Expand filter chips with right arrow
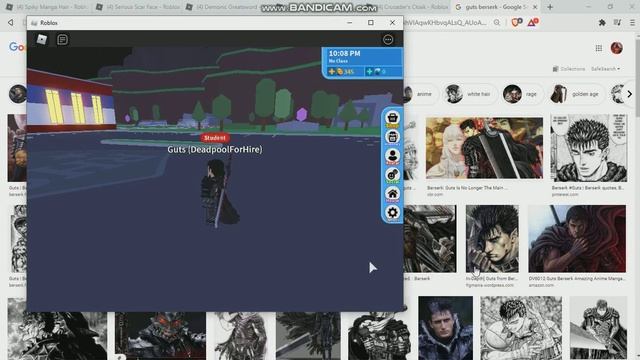Screen dimensions: 640x360 (629, 94)
